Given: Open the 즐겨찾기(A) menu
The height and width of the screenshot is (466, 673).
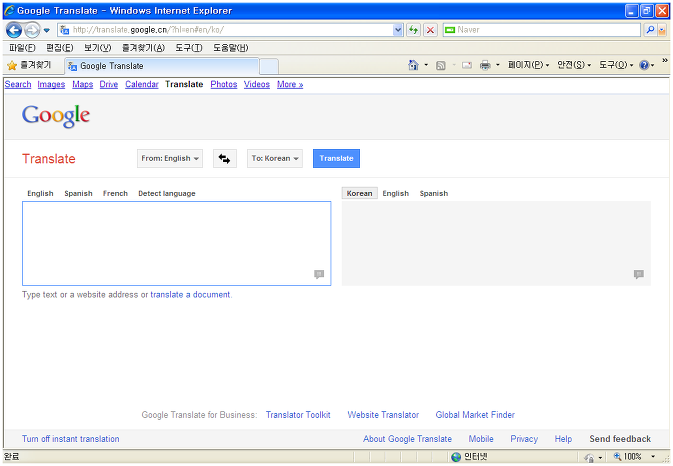Looking at the screenshot, I should click(x=143, y=48).
